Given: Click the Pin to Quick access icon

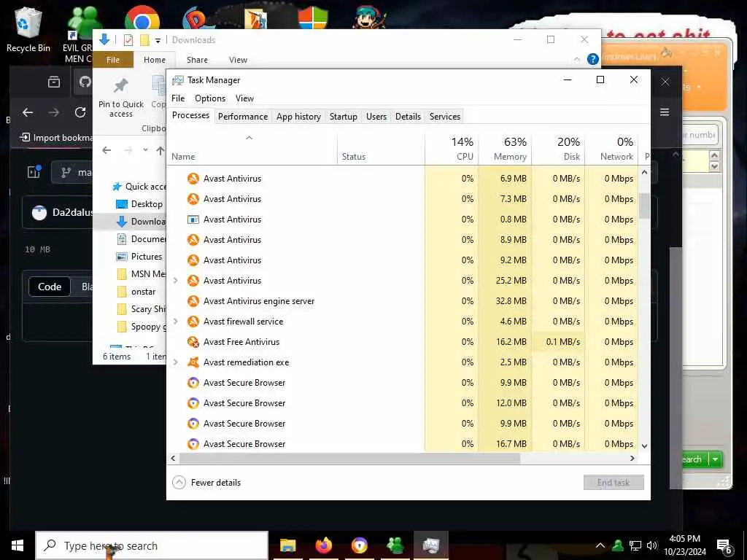Looking at the screenshot, I should tap(121, 86).
